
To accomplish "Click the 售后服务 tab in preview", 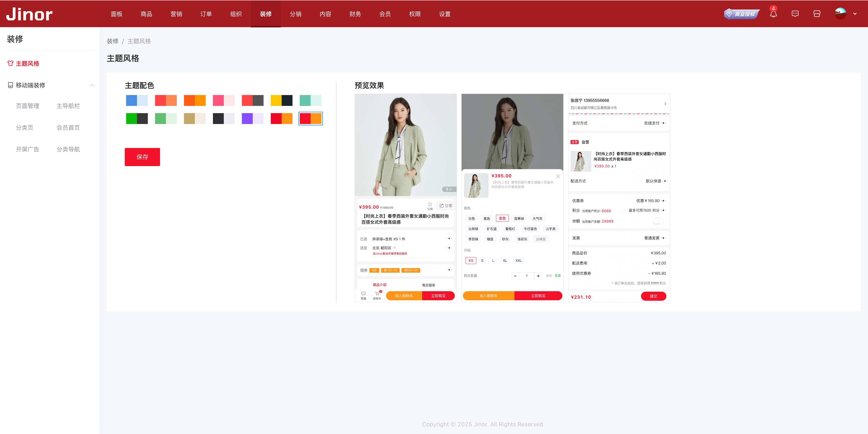I will (429, 285).
